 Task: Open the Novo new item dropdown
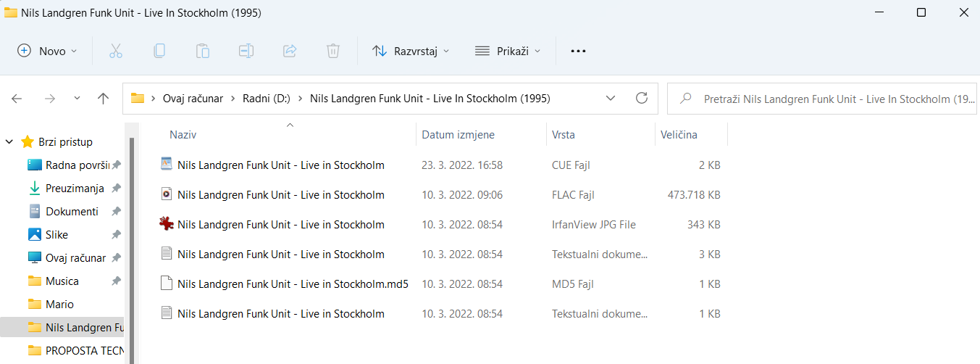tap(47, 51)
